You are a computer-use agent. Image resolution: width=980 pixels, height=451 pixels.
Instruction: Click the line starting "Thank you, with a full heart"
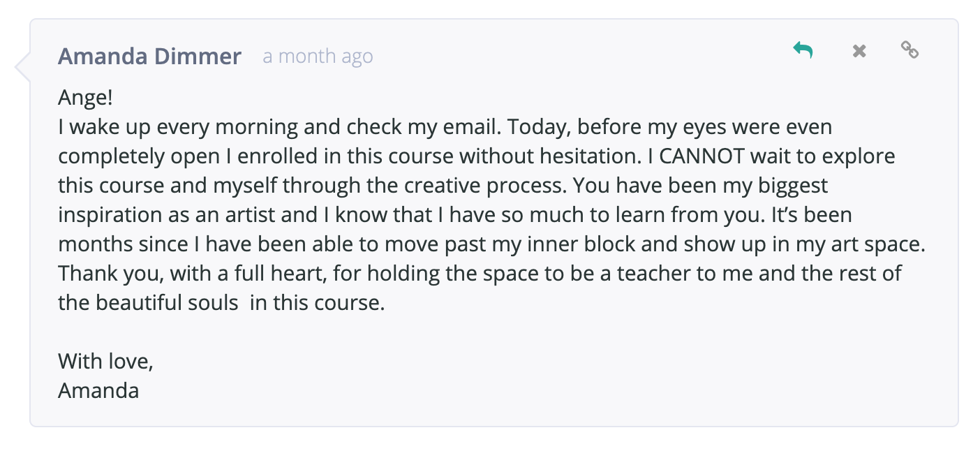click(480, 274)
